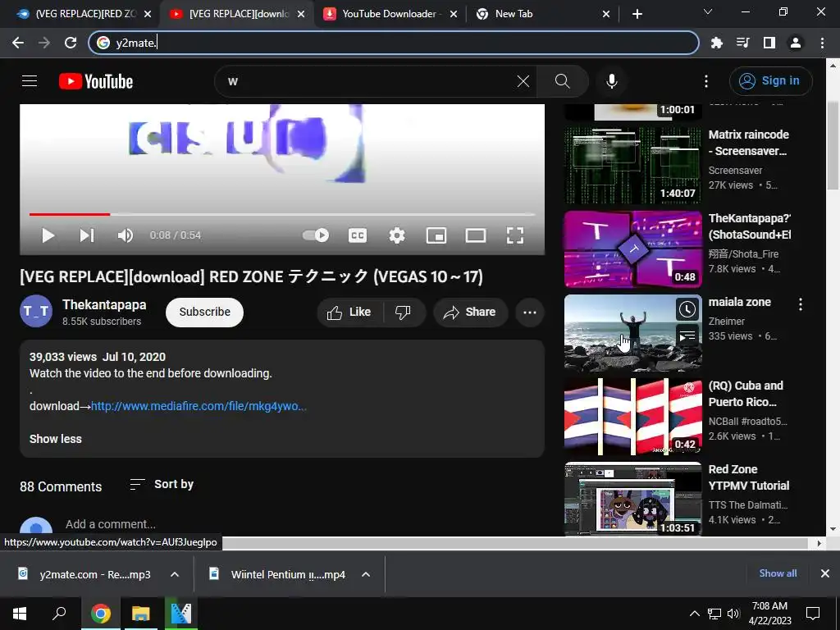This screenshot has height=630, width=840.
Task: Open maiala zone video options menu
Action: click(x=801, y=304)
